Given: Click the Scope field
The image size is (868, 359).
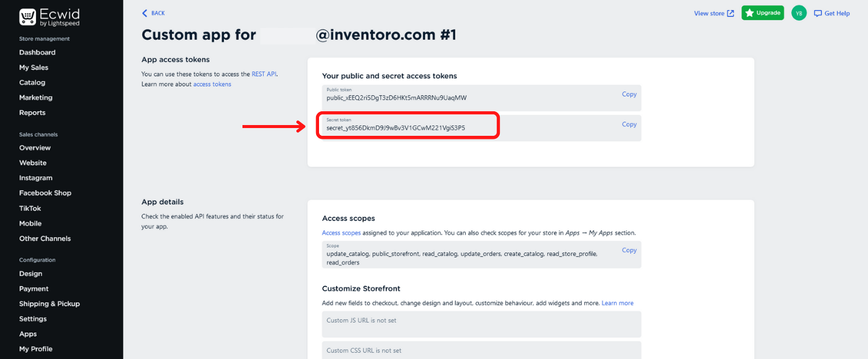Looking at the screenshot, I should [x=481, y=254].
